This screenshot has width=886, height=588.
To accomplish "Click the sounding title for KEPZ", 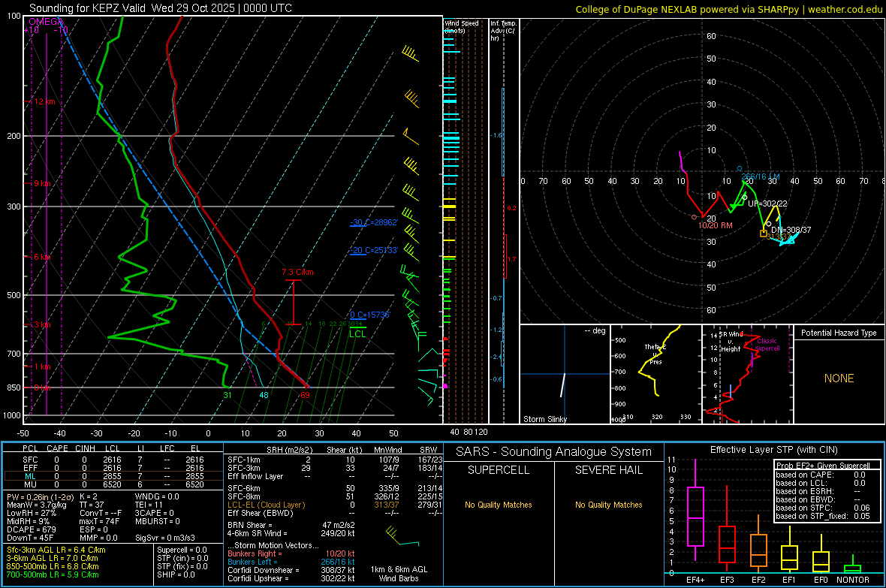I will pos(161,8).
